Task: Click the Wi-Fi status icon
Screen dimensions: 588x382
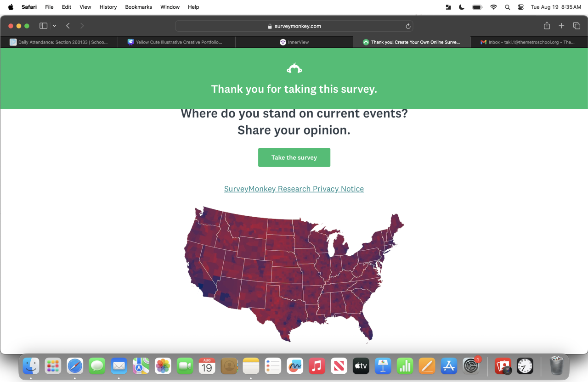Action: pyautogui.click(x=493, y=7)
